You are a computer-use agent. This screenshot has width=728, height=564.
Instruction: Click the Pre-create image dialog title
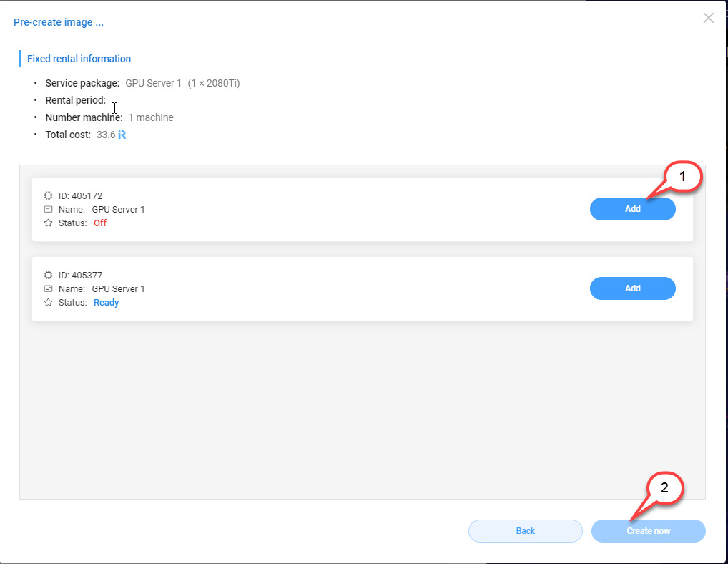59,22
